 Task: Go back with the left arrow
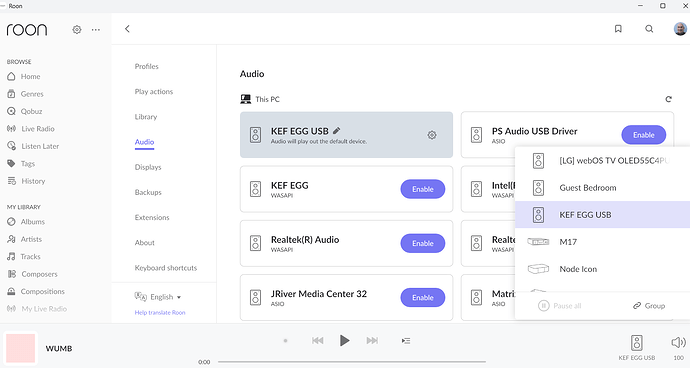pyautogui.click(x=127, y=29)
